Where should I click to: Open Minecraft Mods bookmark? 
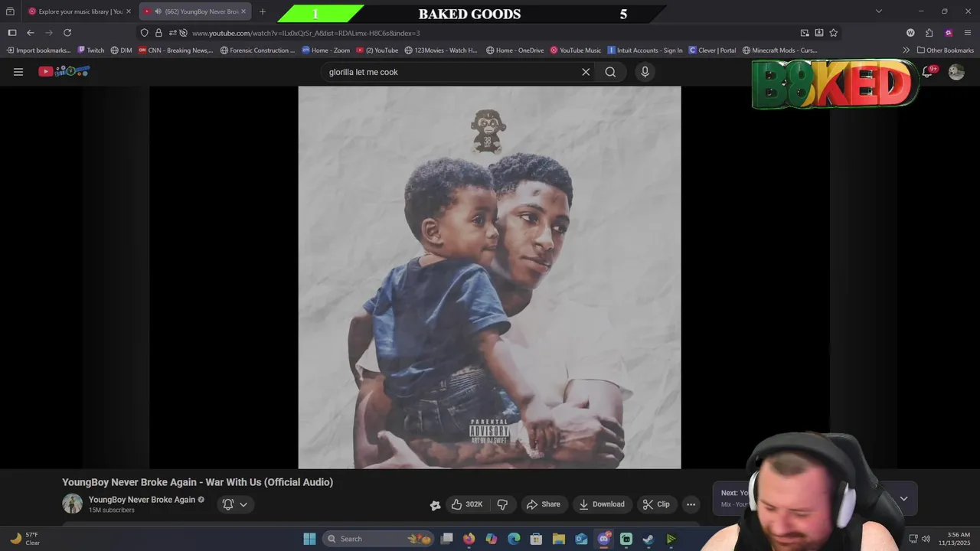click(x=779, y=51)
